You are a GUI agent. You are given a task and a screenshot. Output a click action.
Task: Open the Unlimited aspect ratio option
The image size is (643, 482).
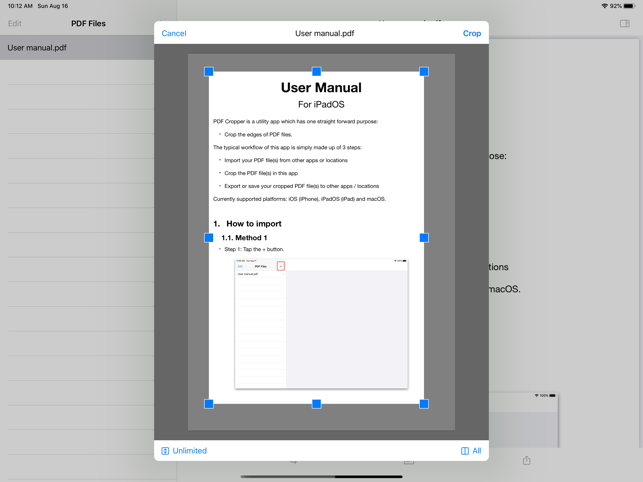[184, 450]
